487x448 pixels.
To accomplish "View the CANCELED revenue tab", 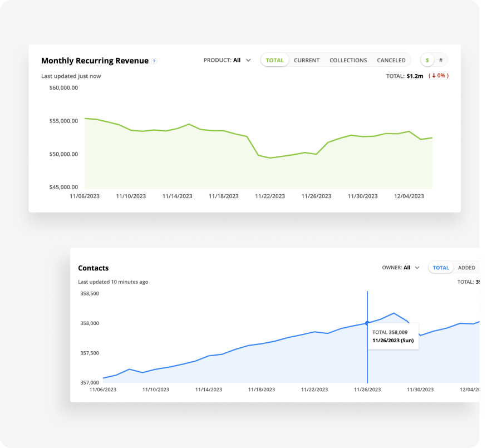I will (x=391, y=60).
